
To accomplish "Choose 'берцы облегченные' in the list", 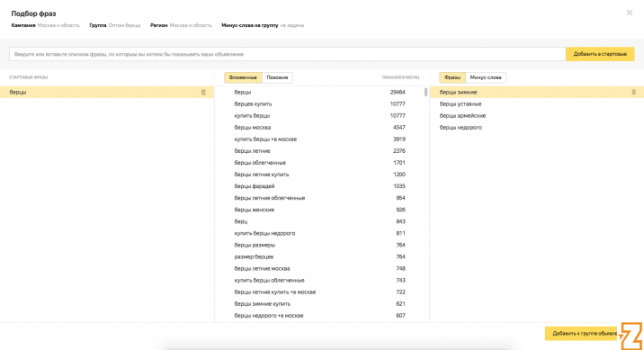I will point(260,163).
